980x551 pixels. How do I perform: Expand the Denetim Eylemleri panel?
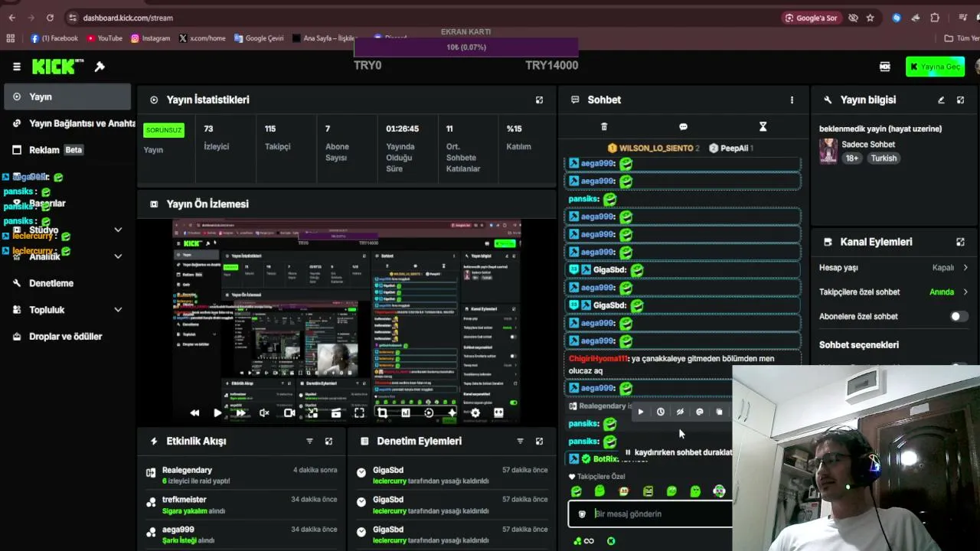click(539, 442)
